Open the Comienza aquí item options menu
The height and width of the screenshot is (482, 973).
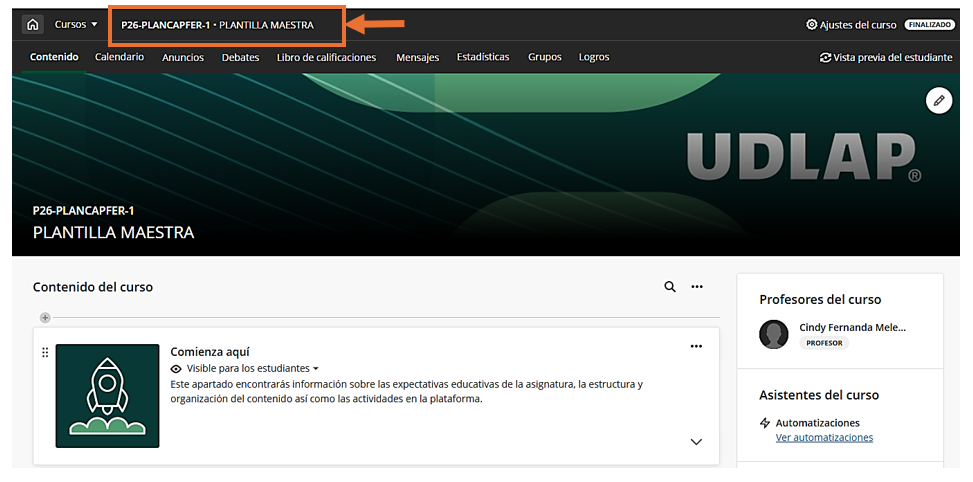pos(696,347)
